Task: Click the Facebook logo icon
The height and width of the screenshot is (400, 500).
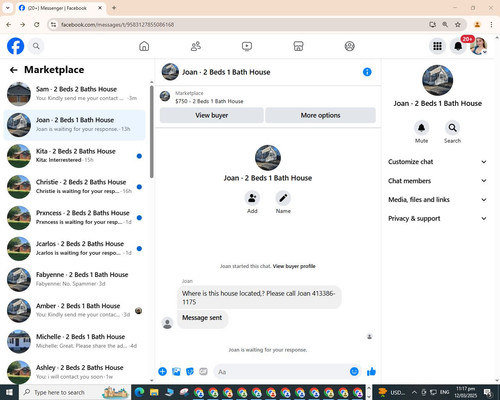Action: tap(15, 46)
